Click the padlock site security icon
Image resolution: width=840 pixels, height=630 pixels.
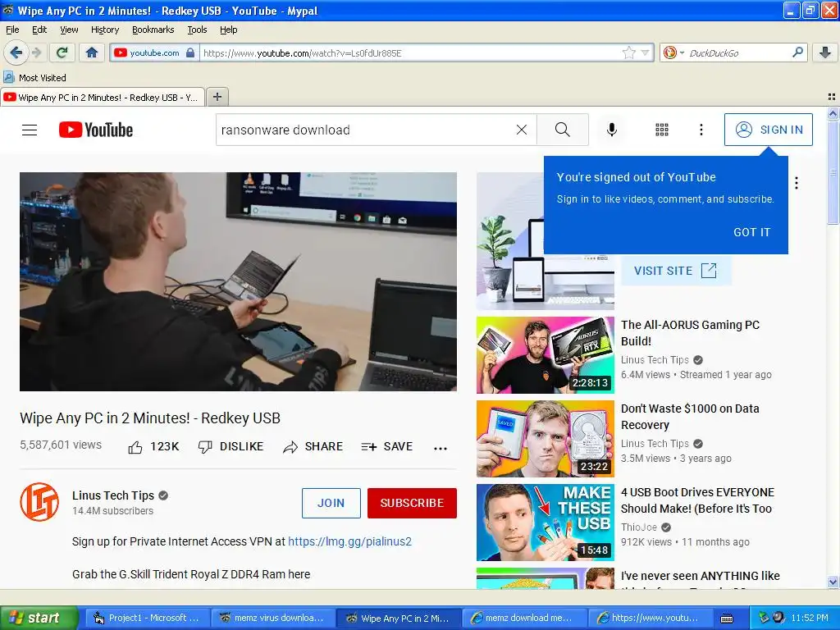pos(190,52)
